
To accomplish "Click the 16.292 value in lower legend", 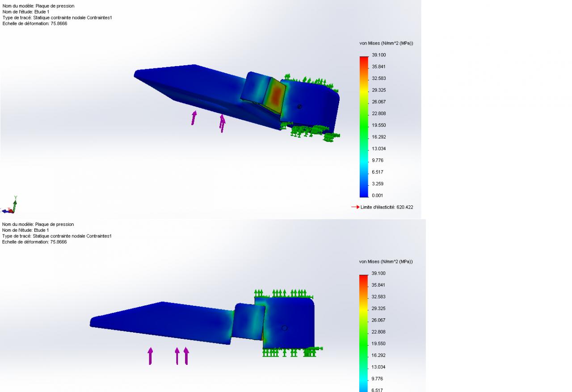I will pos(379,355).
